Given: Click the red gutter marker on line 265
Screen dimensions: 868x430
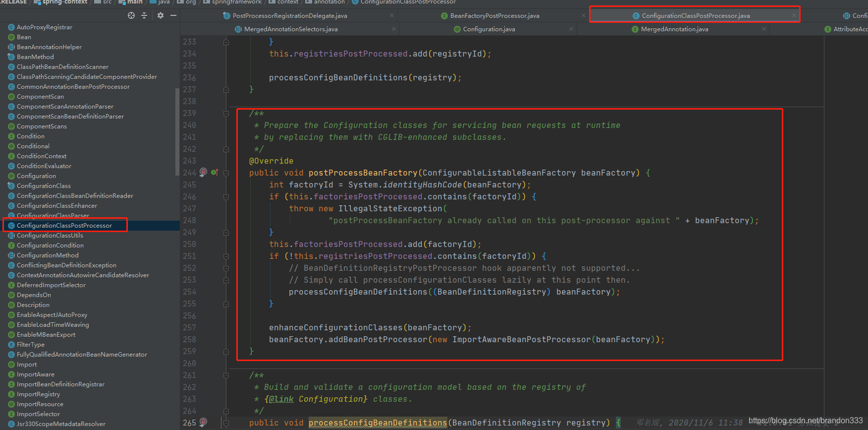Looking at the screenshot, I should tap(203, 423).
